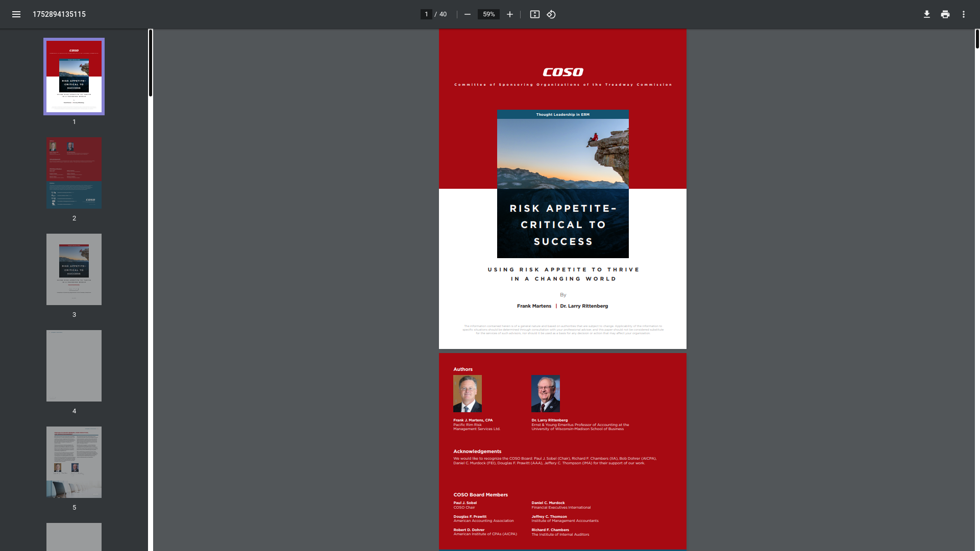The image size is (980, 551).
Task: Click board member Richard F. Chambers
Action: click(550, 530)
